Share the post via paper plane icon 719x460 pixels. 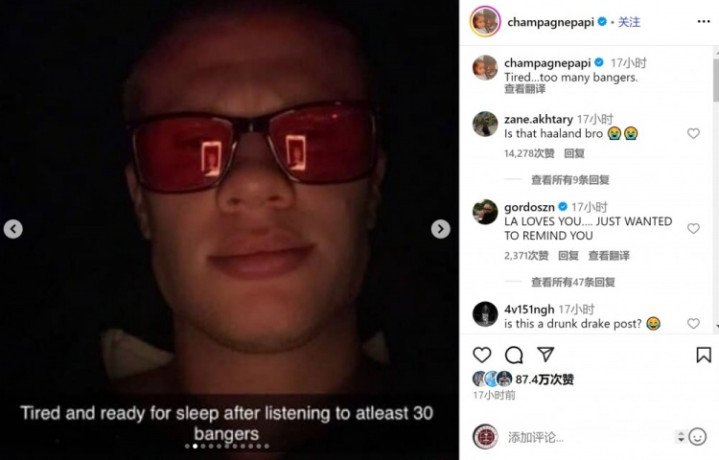pyautogui.click(x=546, y=354)
